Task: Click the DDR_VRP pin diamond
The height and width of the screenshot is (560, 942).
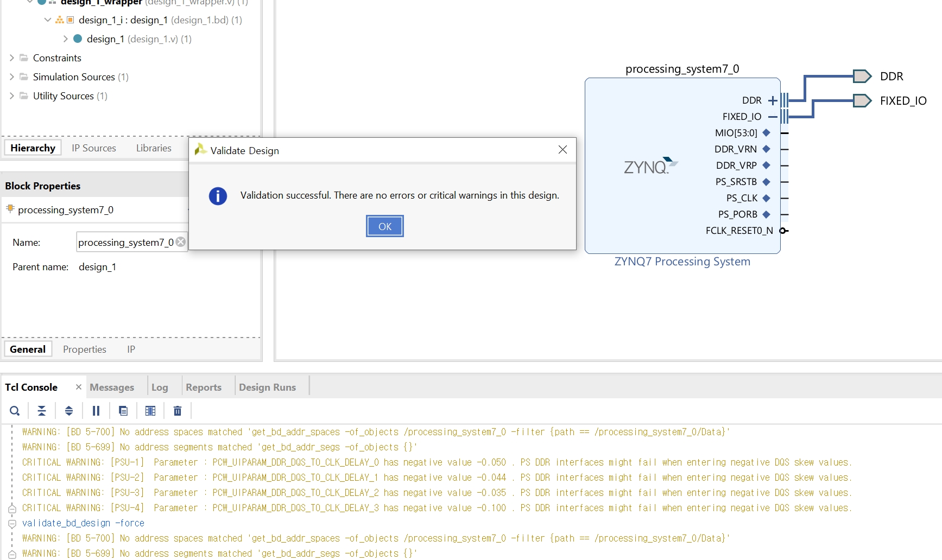Action: coord(766,165)
